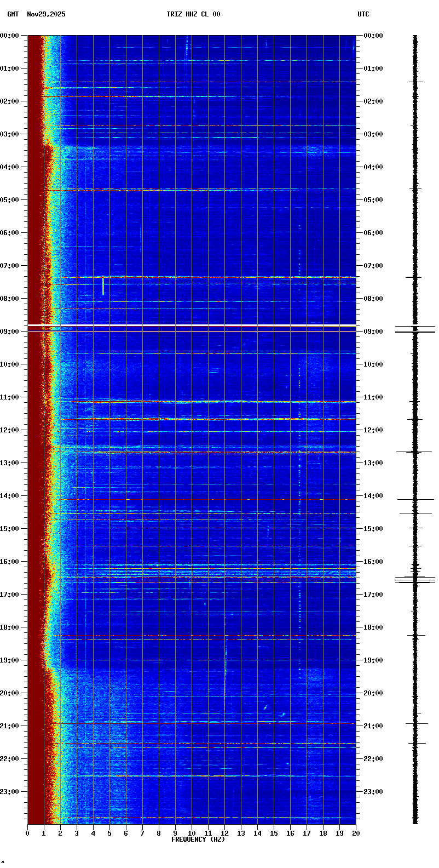
Task: Click the 09:00 time label on left axis
Action: (x=9, y=332)
